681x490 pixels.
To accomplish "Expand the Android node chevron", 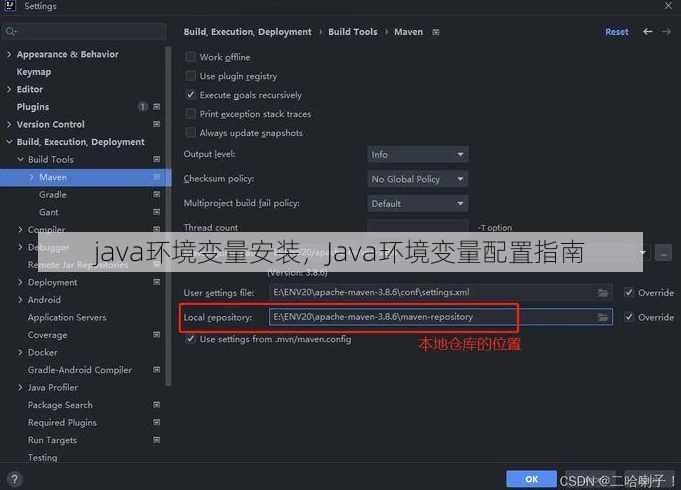I will (x=20, y=300).
